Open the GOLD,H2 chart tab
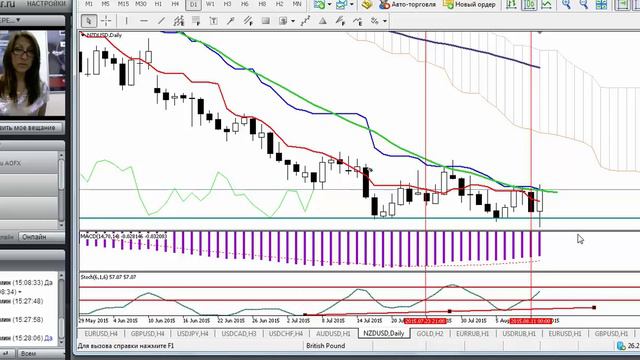 click(x=430, y=333)
